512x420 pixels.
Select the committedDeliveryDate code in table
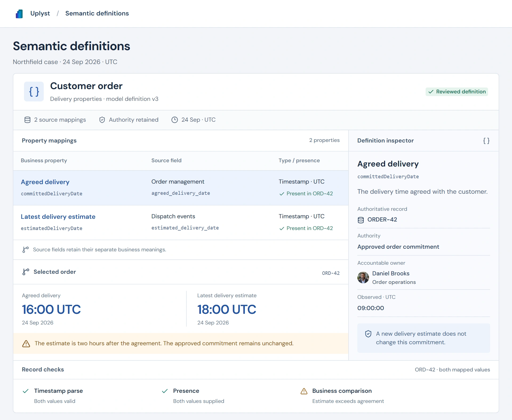(51, 194)
